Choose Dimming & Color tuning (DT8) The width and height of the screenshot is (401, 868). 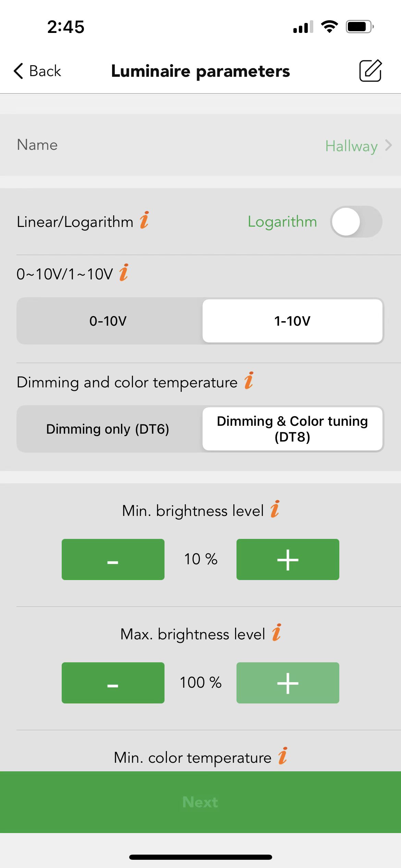292,429
